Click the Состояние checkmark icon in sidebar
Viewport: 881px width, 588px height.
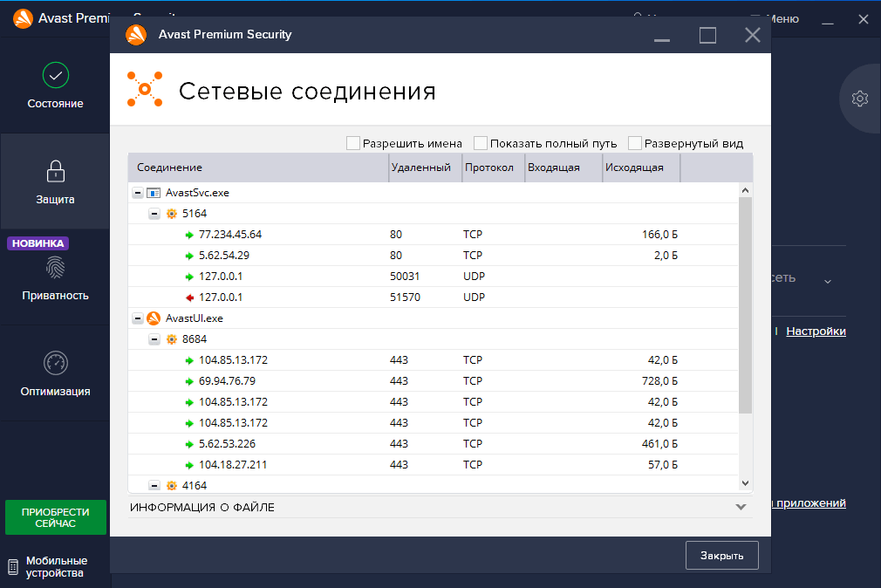56,76
